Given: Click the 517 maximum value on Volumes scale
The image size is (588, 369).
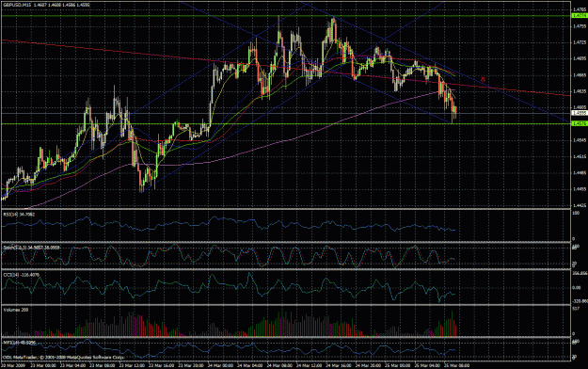Looking at the screenshot, I should click(x=576, y=309).
